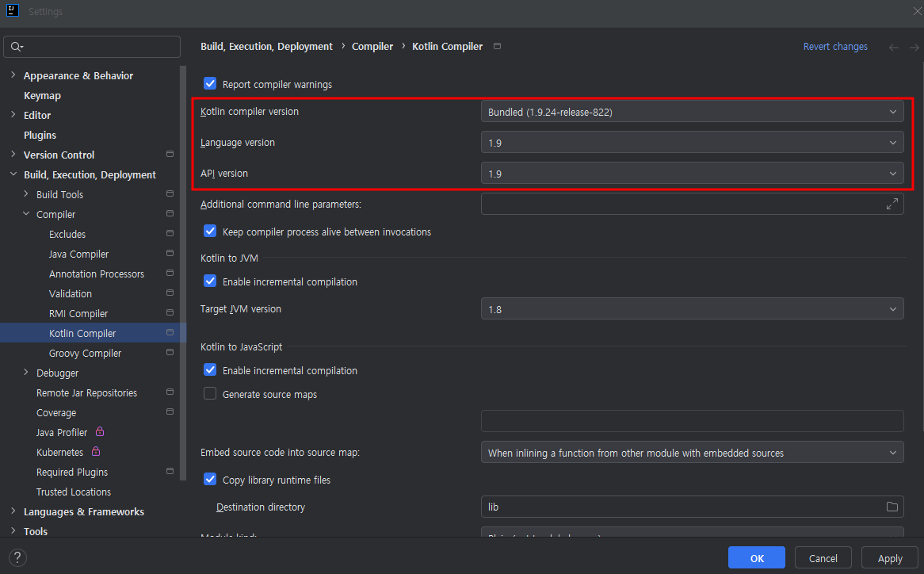Open the help question mark icon

tap(17, 557)
